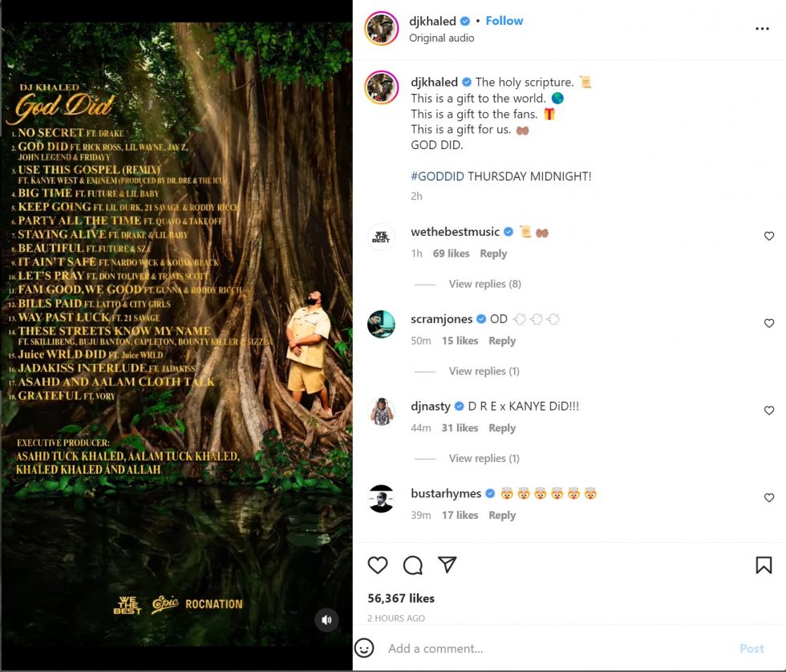Viewport: 786px width, 672px height.
Task: Open wethebestmusic avatar
Action: pos(381,237)
